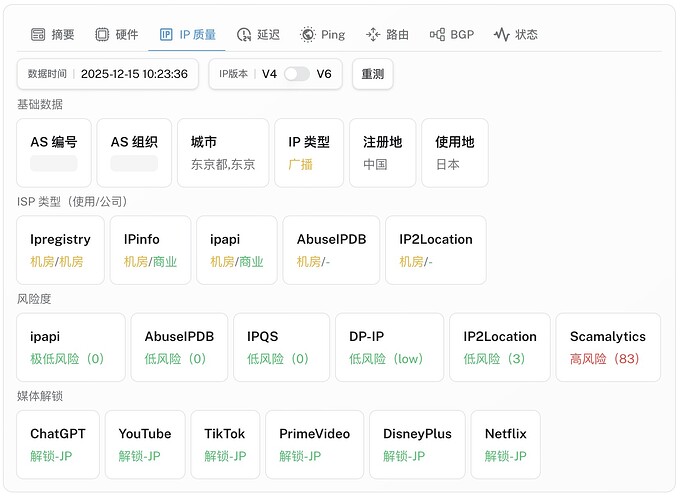Click IP2Location 低风险 (3) risk card
This screenshot has height=499, width=680.
[x=500, y=347]
